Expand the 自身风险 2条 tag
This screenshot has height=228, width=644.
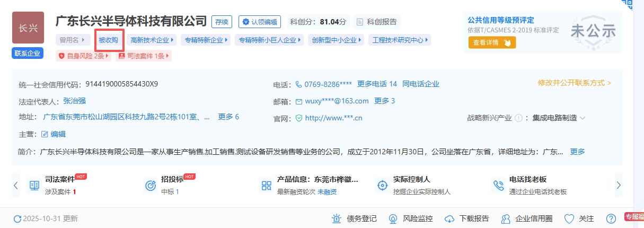point(84,56)
